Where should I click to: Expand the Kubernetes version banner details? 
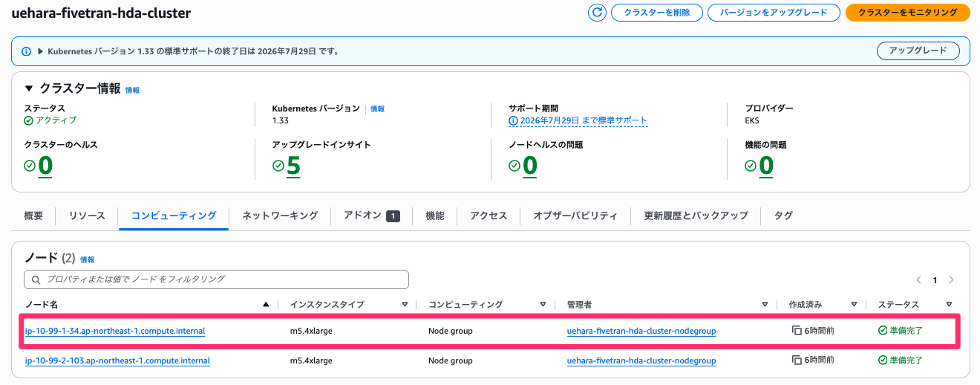pyautogui.click(x=40, y=51)
